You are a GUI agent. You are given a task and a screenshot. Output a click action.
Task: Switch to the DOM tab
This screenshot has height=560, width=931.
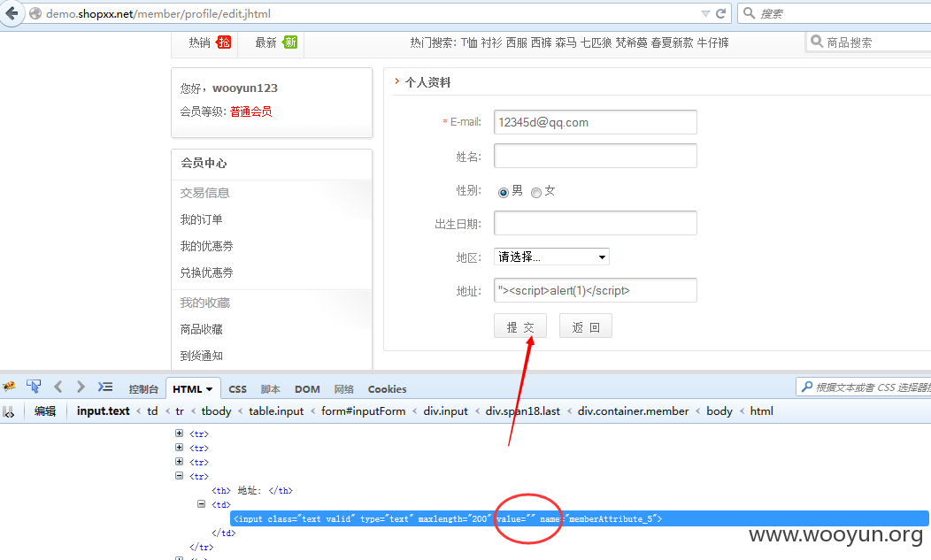(307, 389)
